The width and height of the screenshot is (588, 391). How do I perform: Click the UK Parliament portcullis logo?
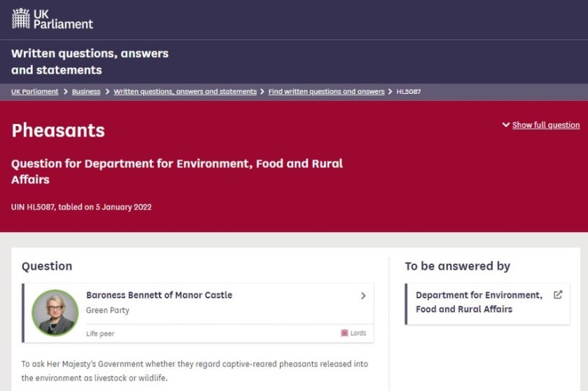tap(21, 18)
